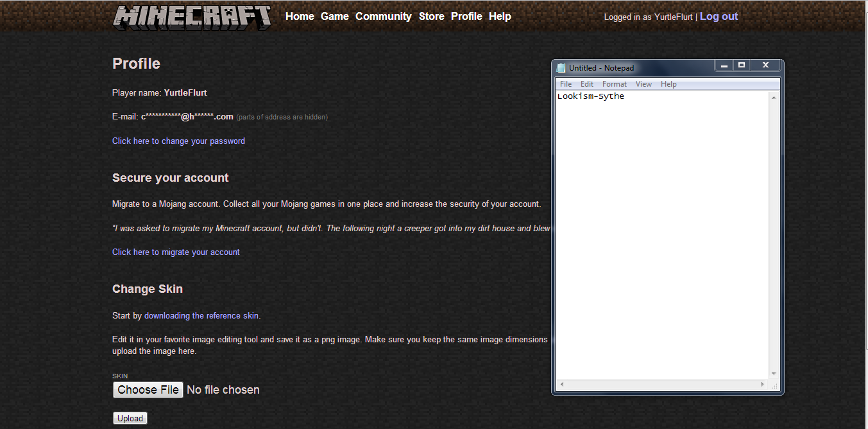Click the Secure your account heading
Image resolution: width=868 pixels, height=429 pixels.
(x=171, y=178)
